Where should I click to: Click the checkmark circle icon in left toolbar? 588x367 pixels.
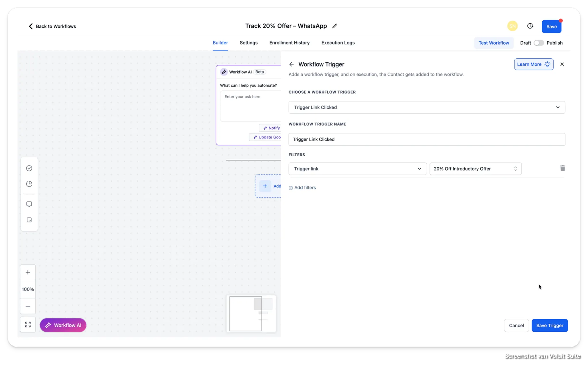point(29,168)
